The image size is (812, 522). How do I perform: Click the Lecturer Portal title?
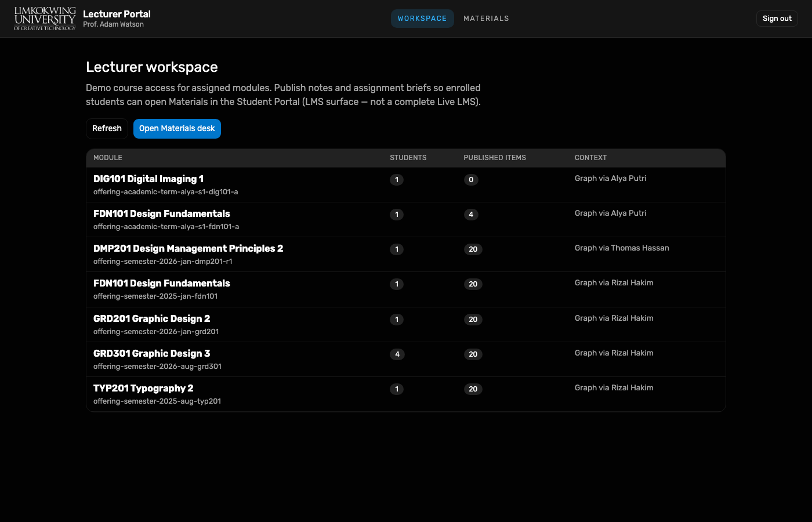click(x=117, y=14)
